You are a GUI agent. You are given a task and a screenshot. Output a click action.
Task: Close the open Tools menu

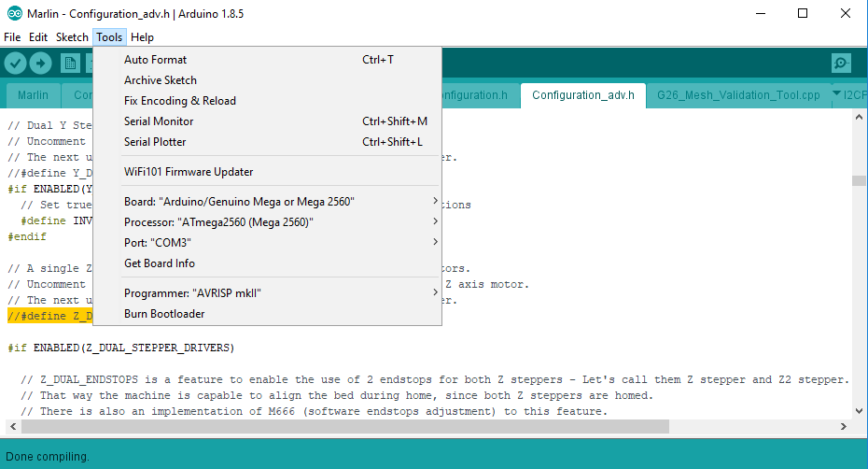click(x=109, y=37)
